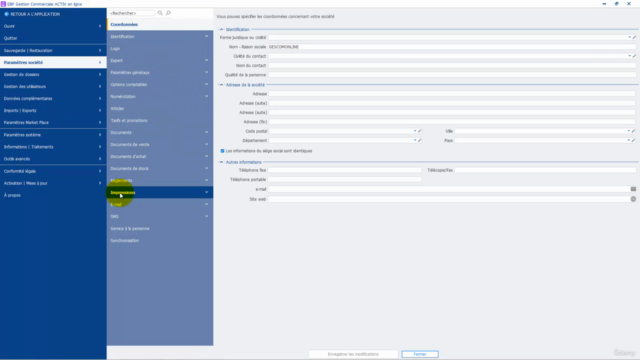The width and height of the screenshot is (640, 360).
Task: Click the Téléphone portable field
Action: [x=344, y=180]
